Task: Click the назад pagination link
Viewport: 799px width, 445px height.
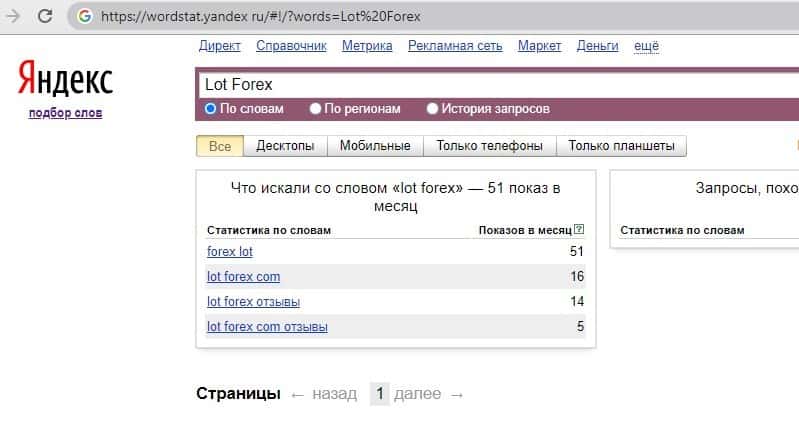Action: coord(334,394)
